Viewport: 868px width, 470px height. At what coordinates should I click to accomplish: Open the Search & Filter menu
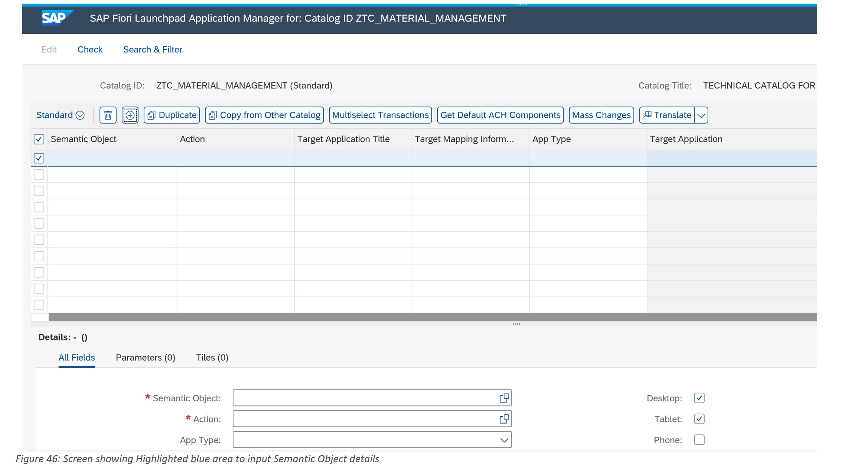point(152,49)
